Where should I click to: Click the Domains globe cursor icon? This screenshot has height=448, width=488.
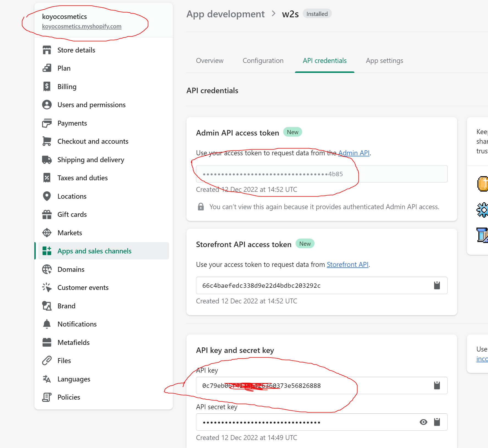(47, 269)
